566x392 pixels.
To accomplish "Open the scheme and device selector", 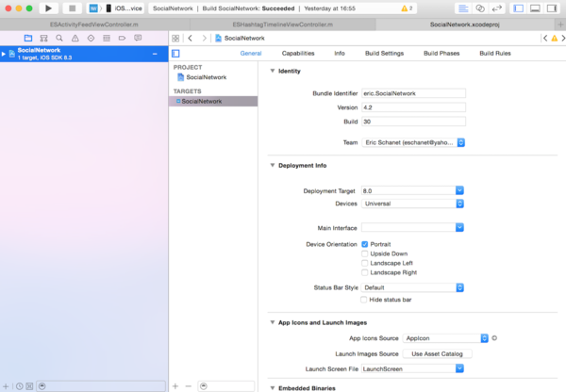I will click(115, 8).
